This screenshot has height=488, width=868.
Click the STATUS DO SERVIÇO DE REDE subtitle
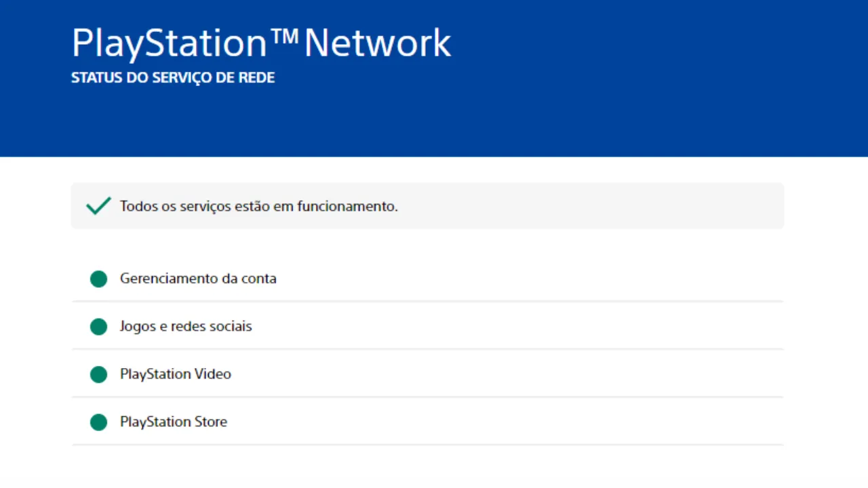[173, 78]
